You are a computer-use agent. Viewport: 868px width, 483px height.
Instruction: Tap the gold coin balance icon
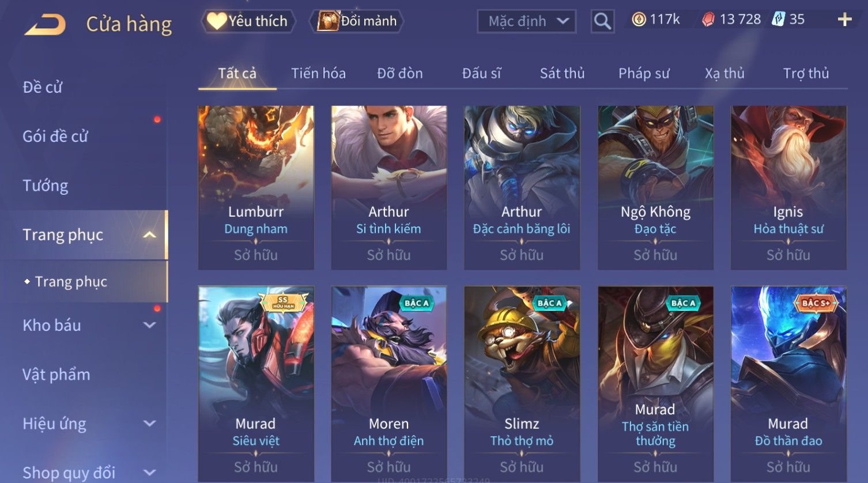pos(638,20)
